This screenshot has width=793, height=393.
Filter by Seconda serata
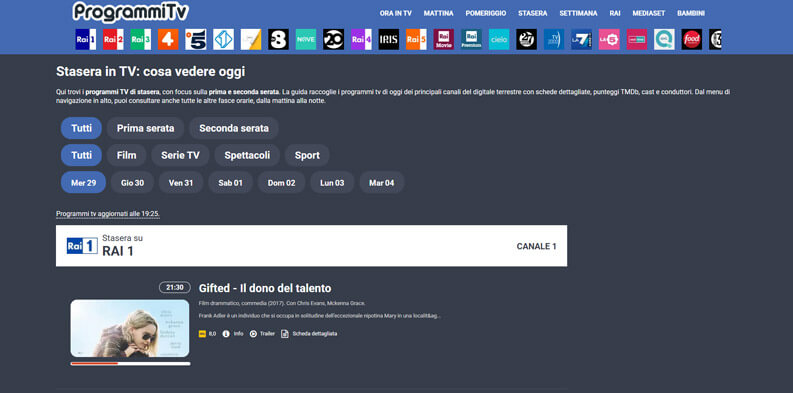[234, 128]
